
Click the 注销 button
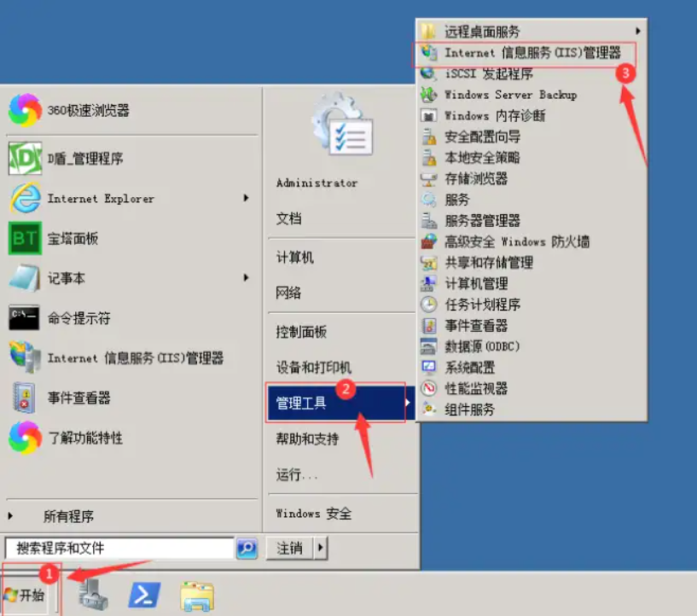pyautogui.click(x=289, y=548)
